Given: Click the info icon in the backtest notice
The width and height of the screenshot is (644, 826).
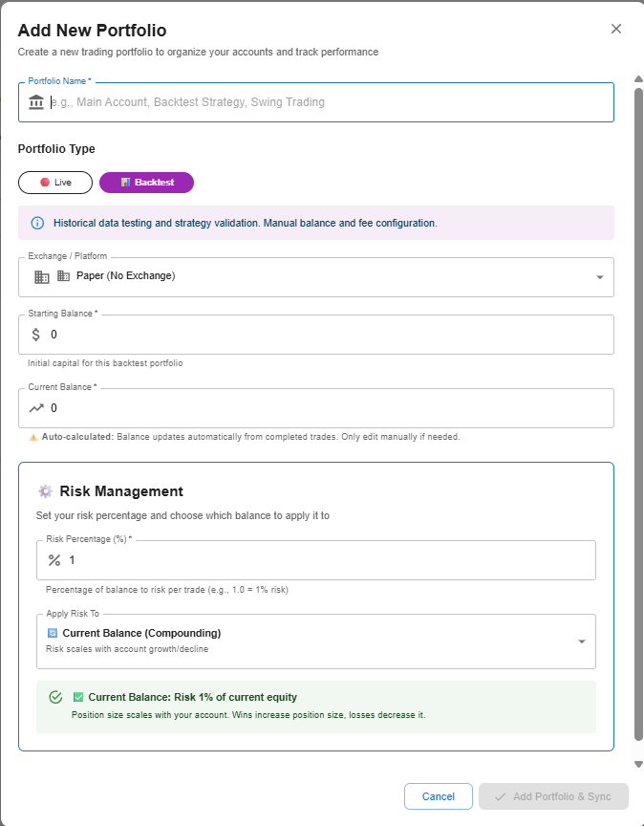Looking at the screenshot, I should (x=37, y=223).
